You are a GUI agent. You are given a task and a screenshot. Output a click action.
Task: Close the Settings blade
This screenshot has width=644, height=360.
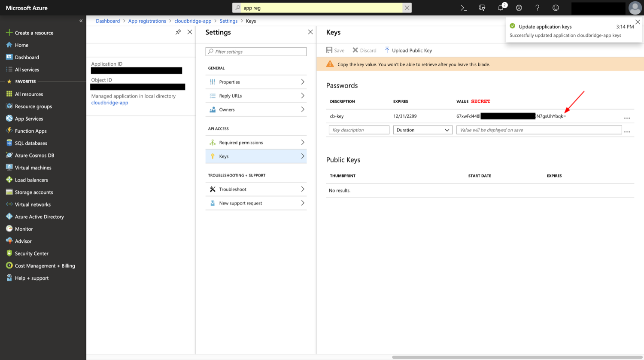310,32
